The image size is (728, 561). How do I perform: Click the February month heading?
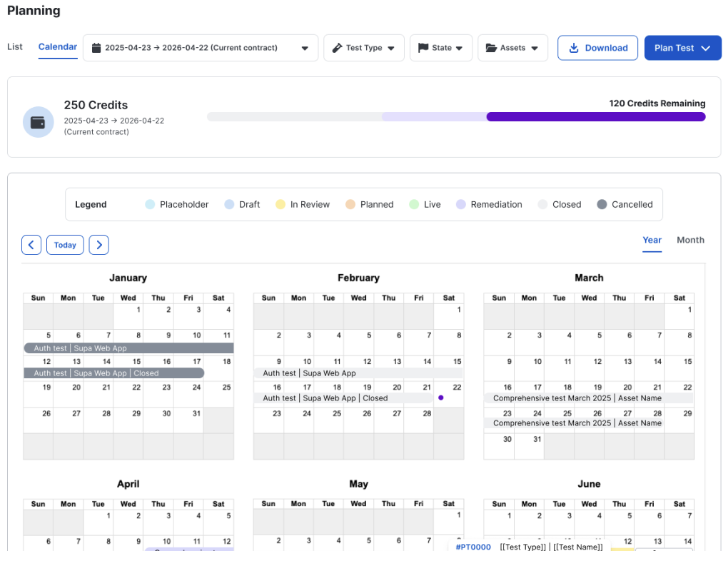click(358, 278)
